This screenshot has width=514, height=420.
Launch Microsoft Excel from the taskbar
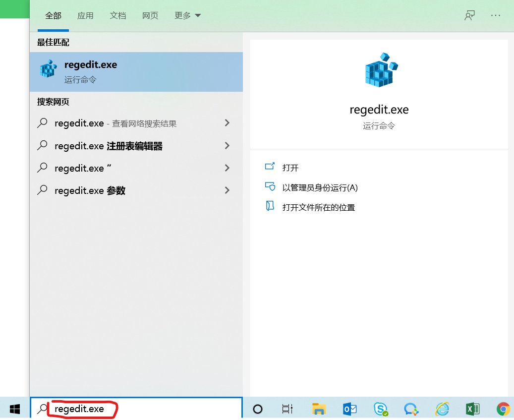472,409
